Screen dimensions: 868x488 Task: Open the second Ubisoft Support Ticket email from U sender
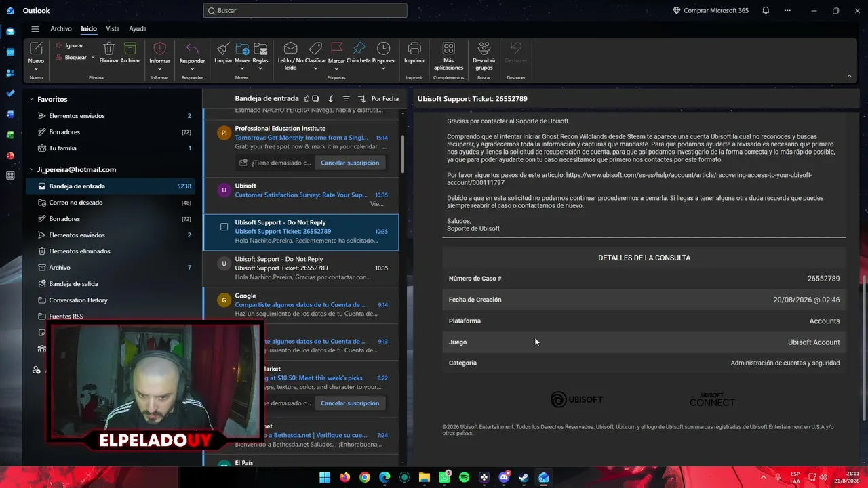301,268
